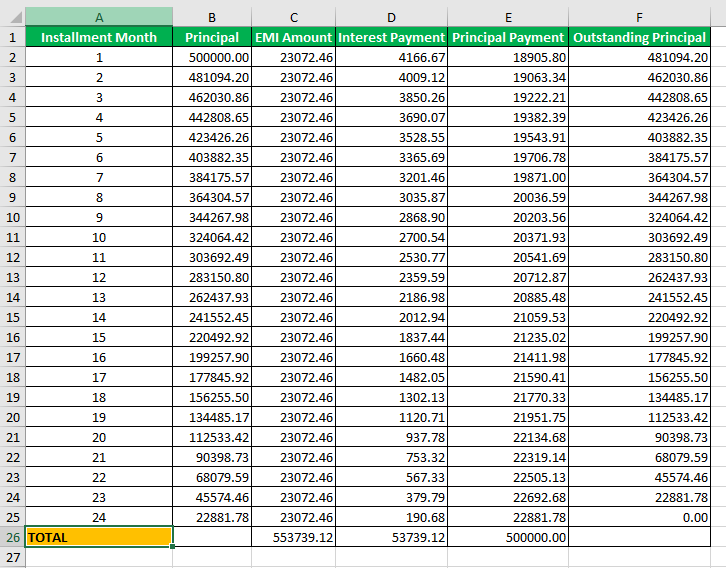The width and height of the screenshot is (726, 568).
Task: Select column F header
Action: pos(639,17)
